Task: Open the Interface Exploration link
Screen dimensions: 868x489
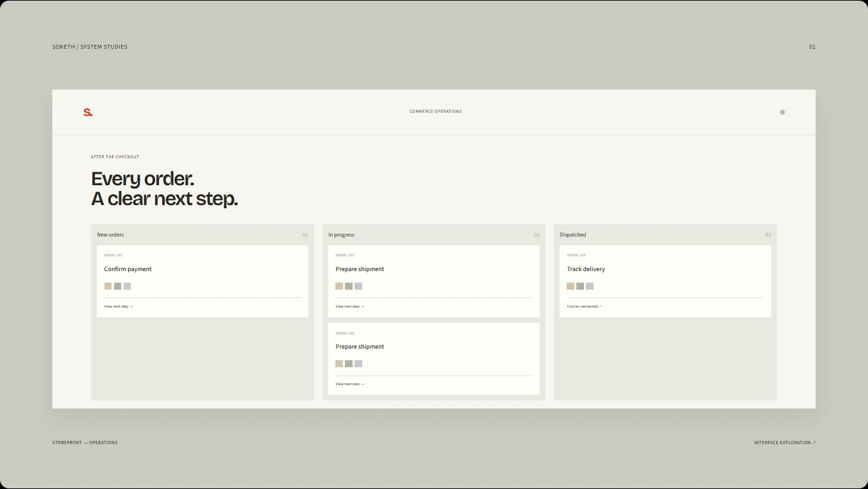Action: tap(785, 443)
